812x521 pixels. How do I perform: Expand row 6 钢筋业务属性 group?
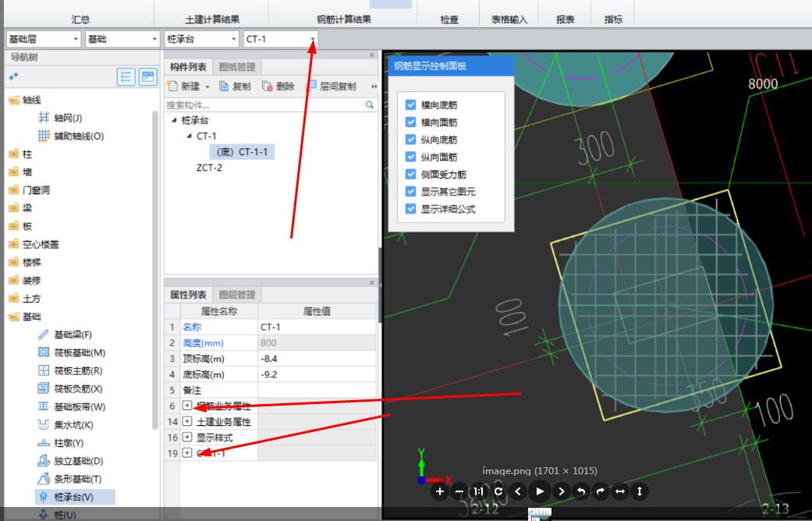click(187, 406)
